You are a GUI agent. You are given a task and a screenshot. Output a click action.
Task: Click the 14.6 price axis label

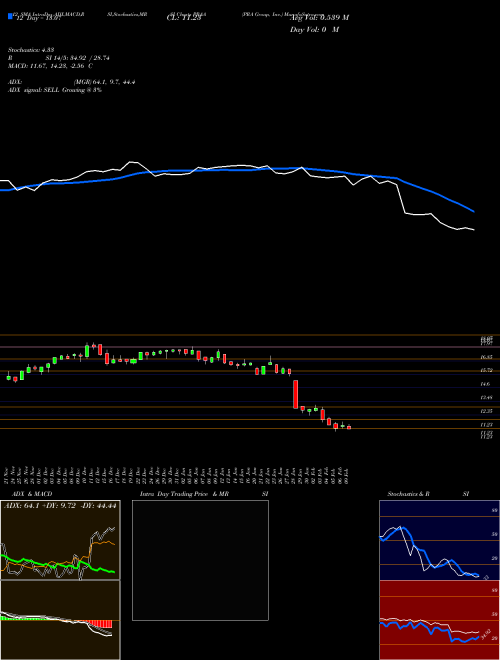[x=486, y=384]
